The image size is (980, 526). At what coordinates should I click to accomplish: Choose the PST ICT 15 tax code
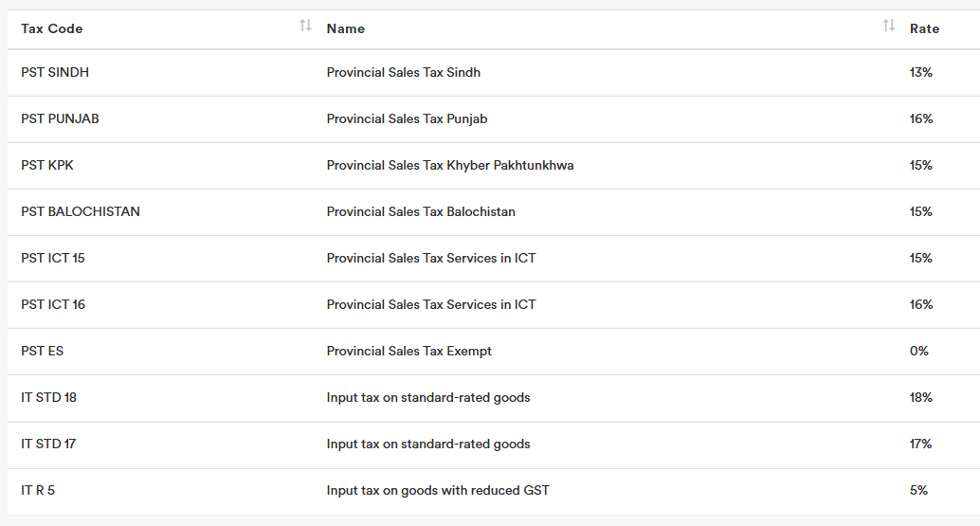pyautogui.click(x=53, y=258)
